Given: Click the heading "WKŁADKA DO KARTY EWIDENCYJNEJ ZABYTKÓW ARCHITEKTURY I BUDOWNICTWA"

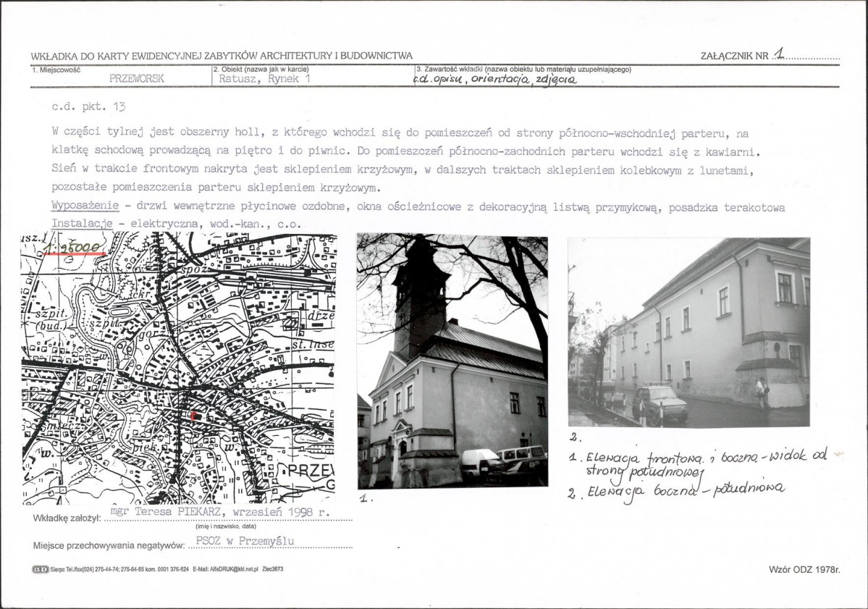Looking at the screenshot, I should coord(222,56).
